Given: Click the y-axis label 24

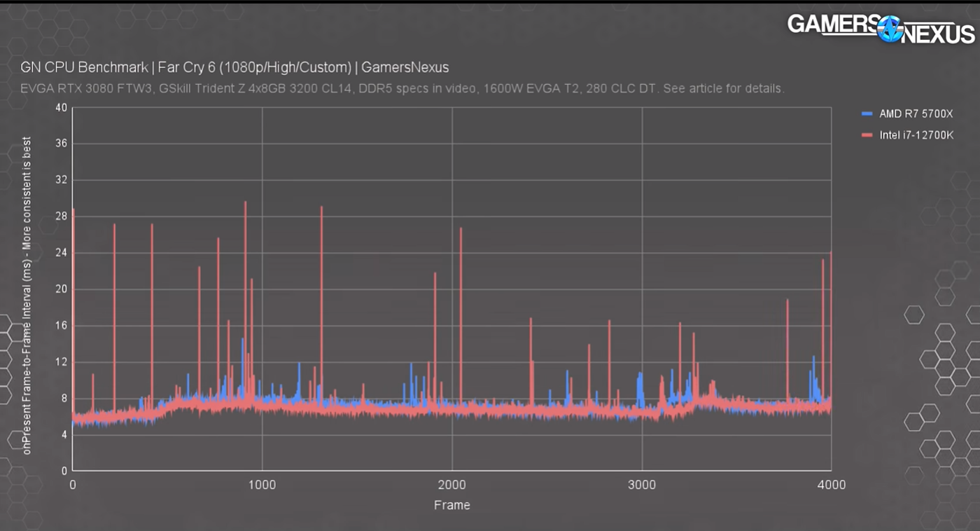Looking at the screenshot, I should click(x=61, y=253).
